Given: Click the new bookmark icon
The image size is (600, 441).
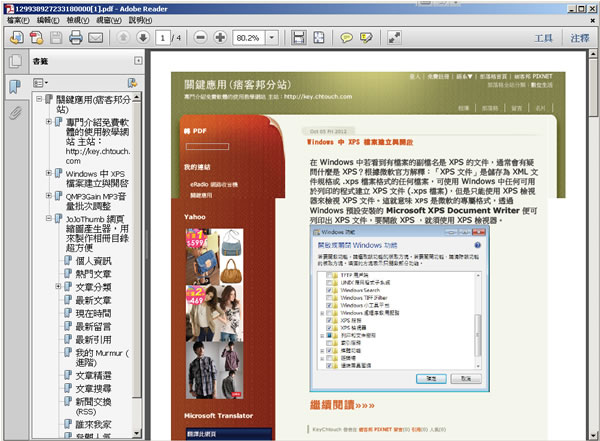Looking at the screenshot, I should tap(132, 83).
